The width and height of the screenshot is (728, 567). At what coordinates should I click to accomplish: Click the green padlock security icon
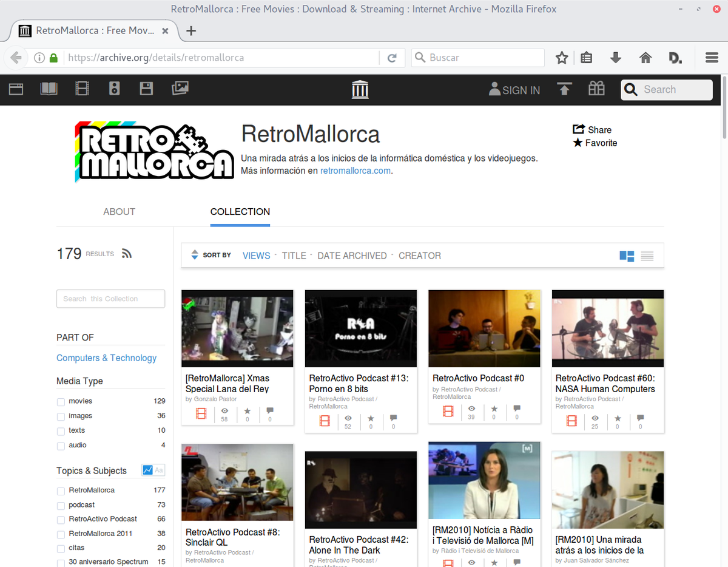click(x=53, y=58)
